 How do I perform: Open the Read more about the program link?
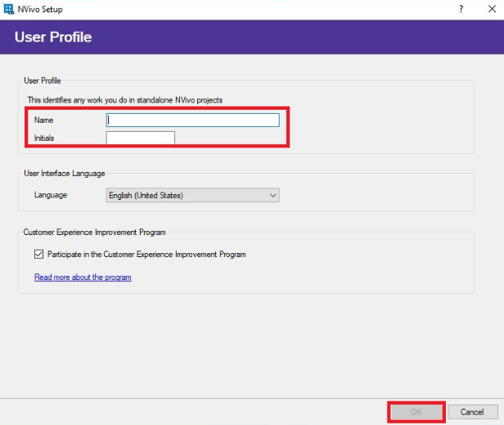83,278
